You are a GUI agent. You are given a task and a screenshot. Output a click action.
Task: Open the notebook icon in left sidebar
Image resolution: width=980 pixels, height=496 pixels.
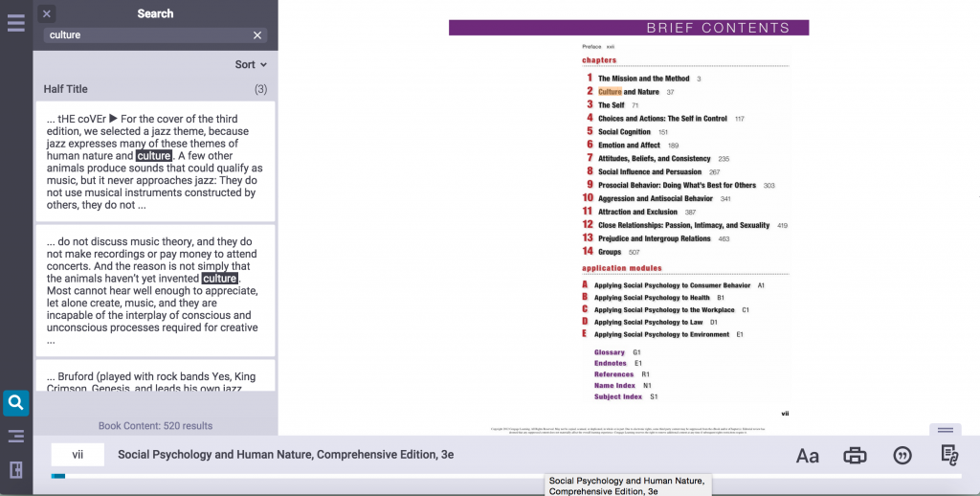pyautogui.click(x=15, y=469)
